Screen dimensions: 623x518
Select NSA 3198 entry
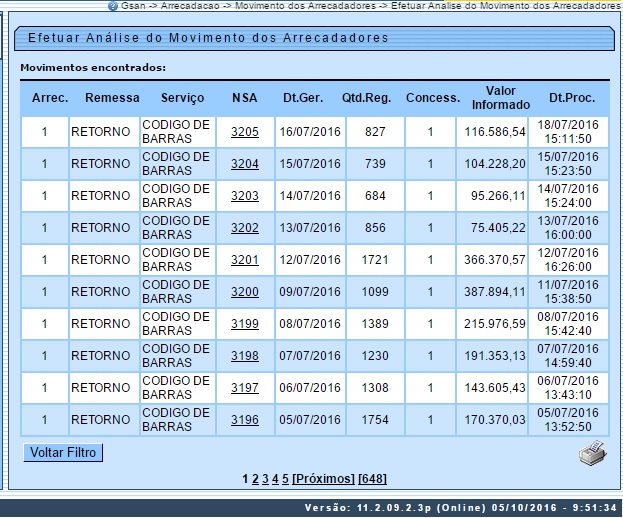[244, 356]
